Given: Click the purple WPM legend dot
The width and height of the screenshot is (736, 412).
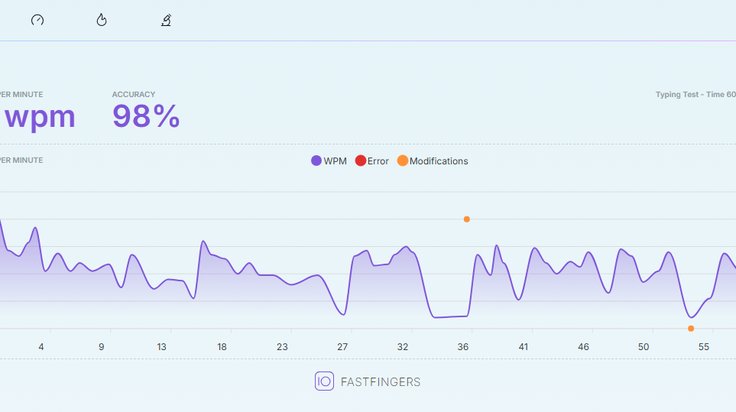Looking at the screenshot, I should click(316, 161).
